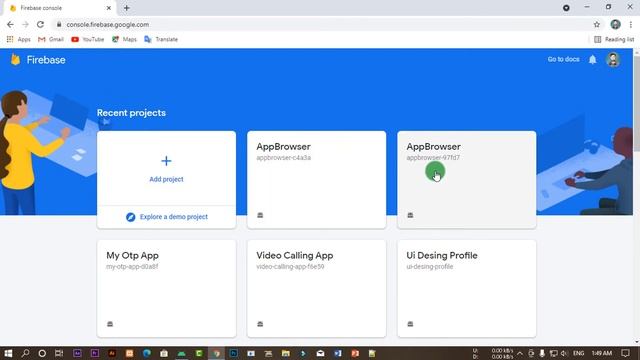
Task: Show hidden system tray icons
Action: tap(520, 353)
